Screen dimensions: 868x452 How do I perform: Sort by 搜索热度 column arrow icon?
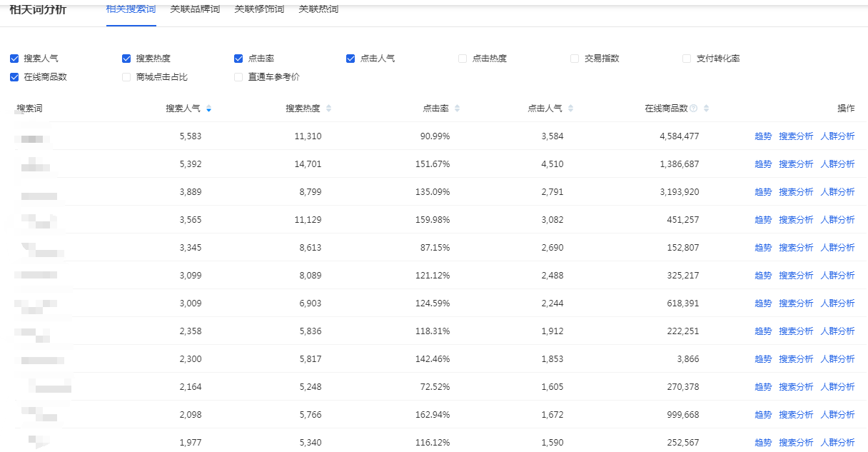coord(328,109)
